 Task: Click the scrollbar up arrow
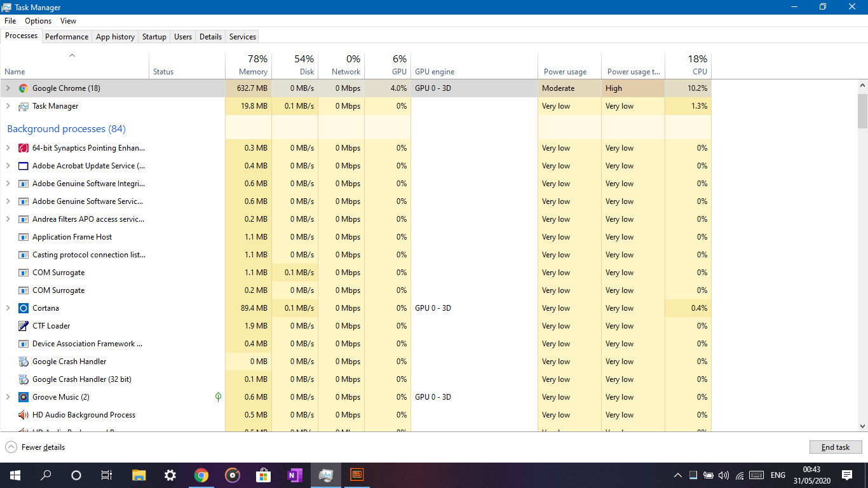862,85
